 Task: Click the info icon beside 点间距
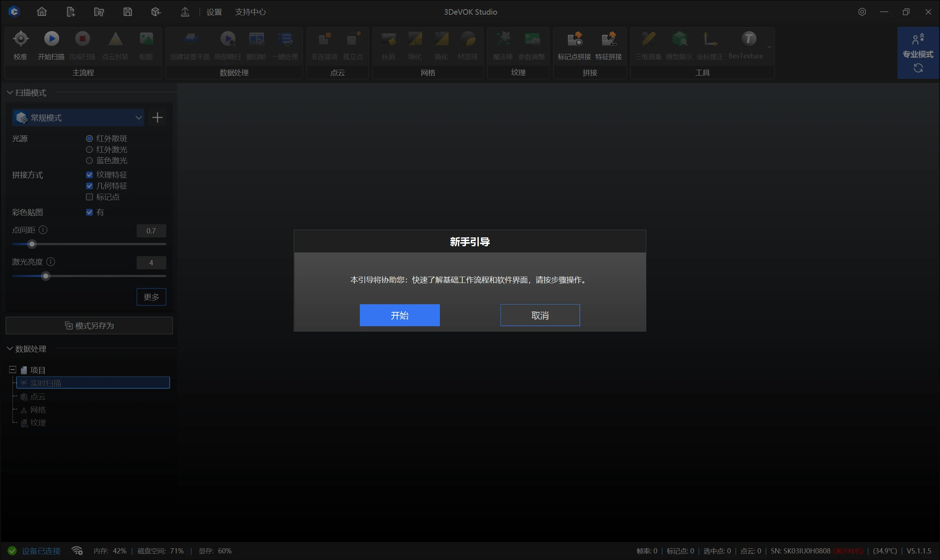click(43, 230)
